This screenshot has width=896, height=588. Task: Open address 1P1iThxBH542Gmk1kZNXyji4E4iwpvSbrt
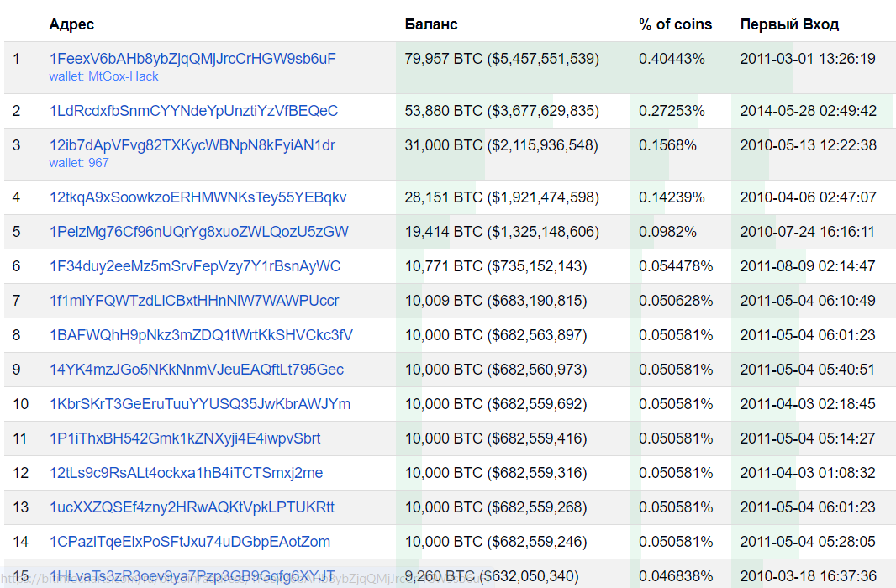pyautogui.click(x=185, y=438)
